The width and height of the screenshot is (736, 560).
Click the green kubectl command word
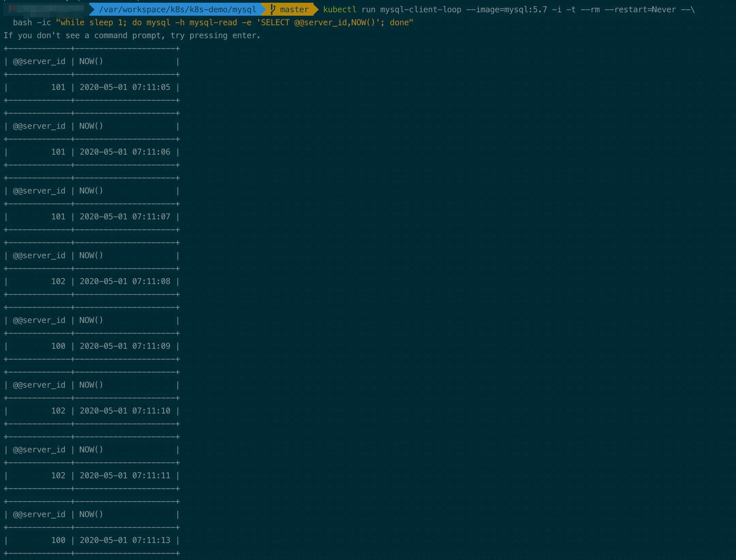pos(339,10)
